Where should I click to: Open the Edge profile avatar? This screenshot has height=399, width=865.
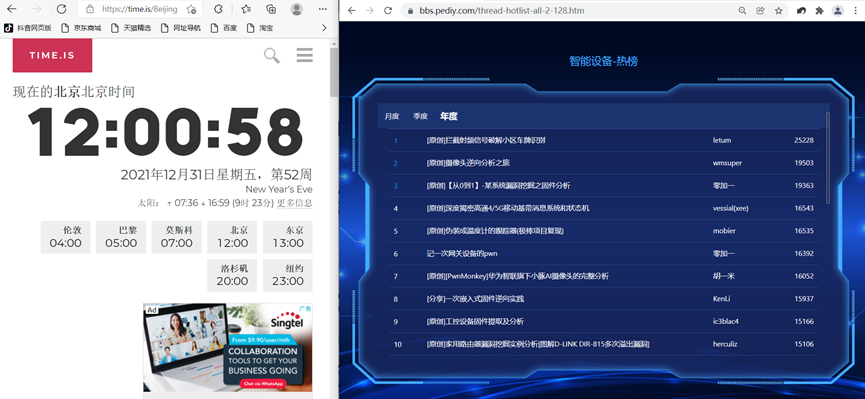297,9
